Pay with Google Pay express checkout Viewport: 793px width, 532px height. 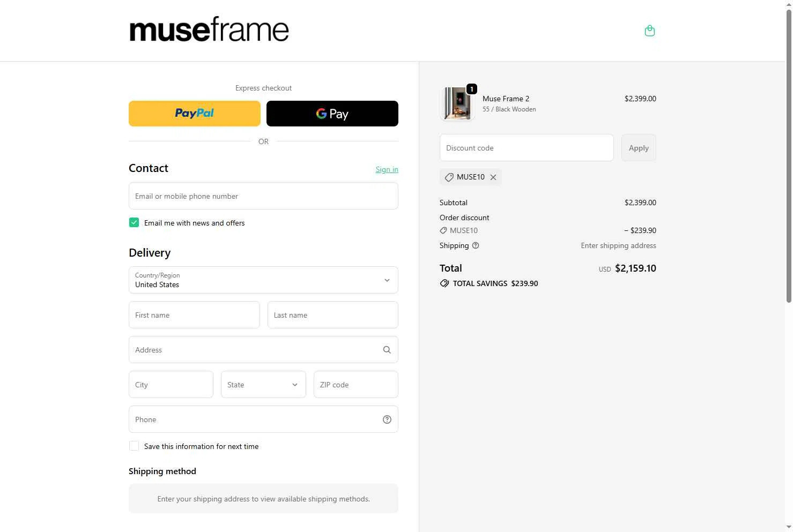[x=332, y=114]
